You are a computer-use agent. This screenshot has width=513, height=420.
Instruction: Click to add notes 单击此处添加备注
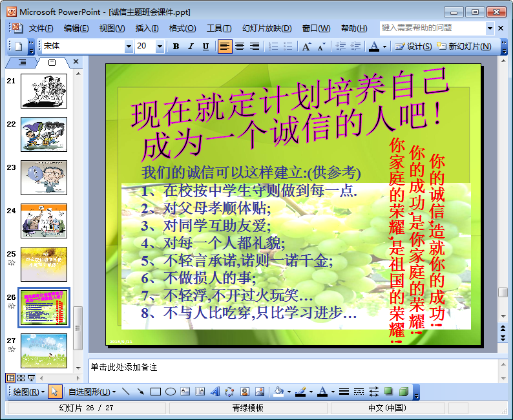click(124, 367)
